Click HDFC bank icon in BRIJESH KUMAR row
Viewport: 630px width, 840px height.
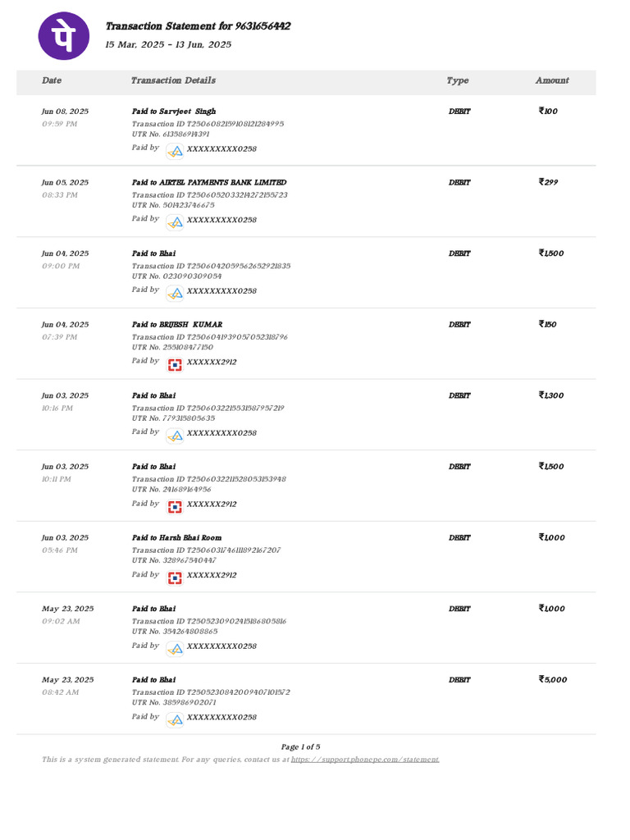click(x=175, y=363)
